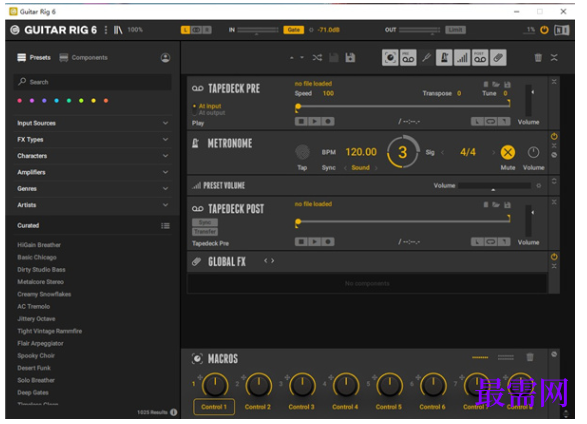Toggle Global FX power button
This screenshot has width=587, height=424.
pyautogui.click(x=554, y=257)
